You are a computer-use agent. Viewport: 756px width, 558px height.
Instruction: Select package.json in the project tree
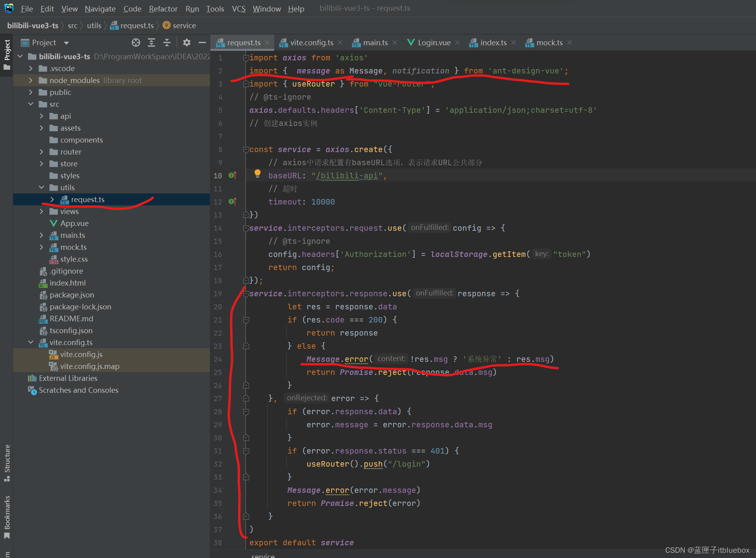[x=72, y=295]
